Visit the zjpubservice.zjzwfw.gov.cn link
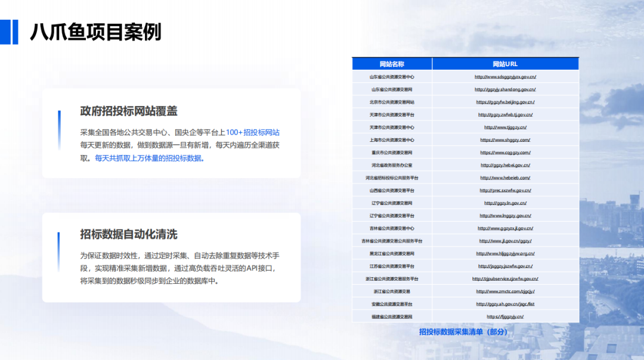This screenshot has height=360, width=644. point(505,279)
